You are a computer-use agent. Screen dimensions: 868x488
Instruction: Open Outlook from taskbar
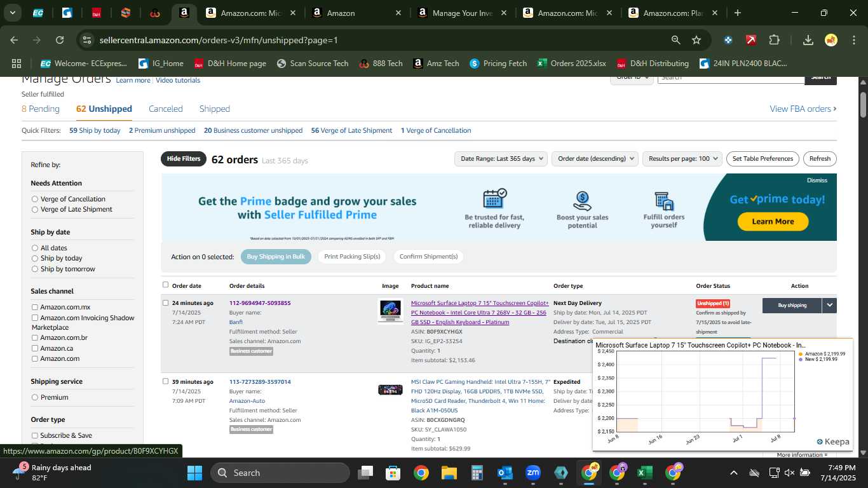505,473
